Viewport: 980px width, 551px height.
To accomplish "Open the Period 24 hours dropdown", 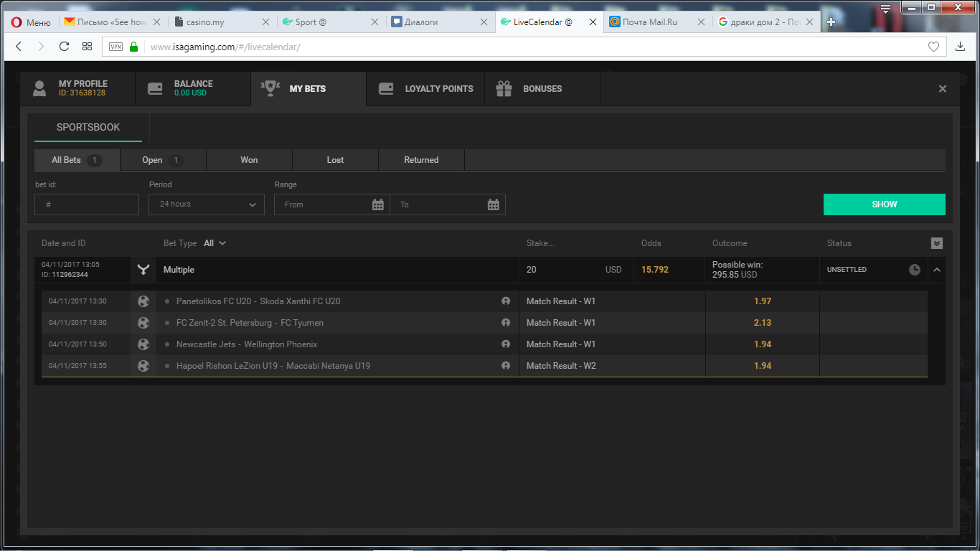I will tap(207, 204).
